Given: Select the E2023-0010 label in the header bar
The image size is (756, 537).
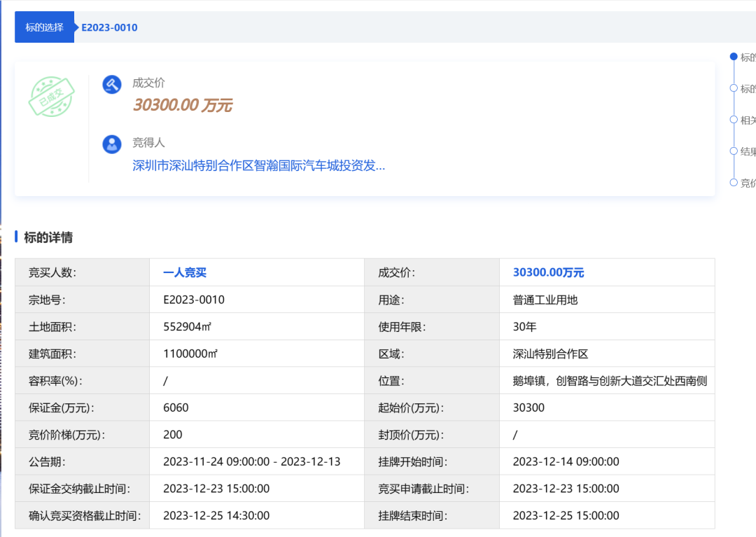Looking at the screenshot, I should 109,27.
